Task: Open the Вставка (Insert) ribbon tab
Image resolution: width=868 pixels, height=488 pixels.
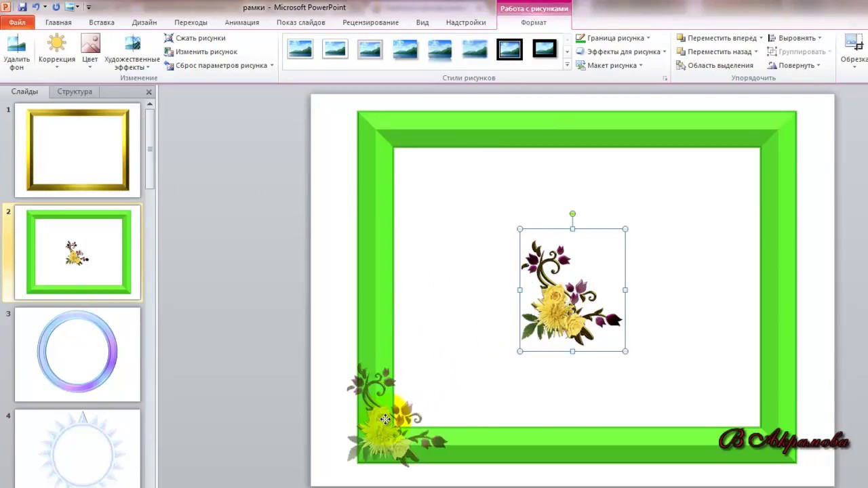Action: point(102,22)
